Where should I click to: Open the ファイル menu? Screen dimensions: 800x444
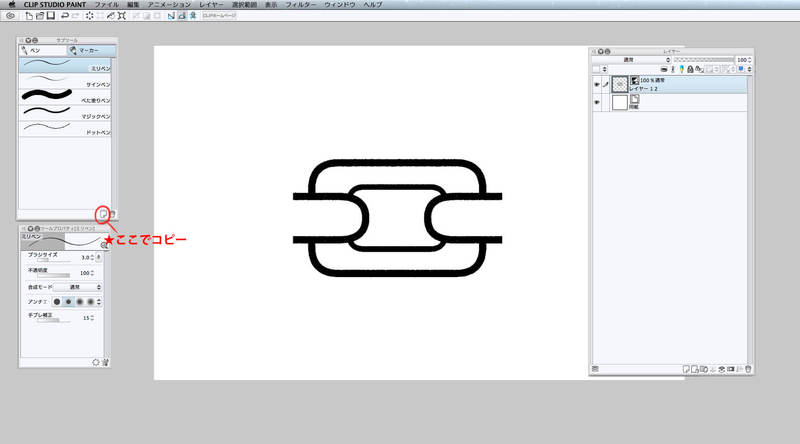pyautogui.click(x=107, y=5)
